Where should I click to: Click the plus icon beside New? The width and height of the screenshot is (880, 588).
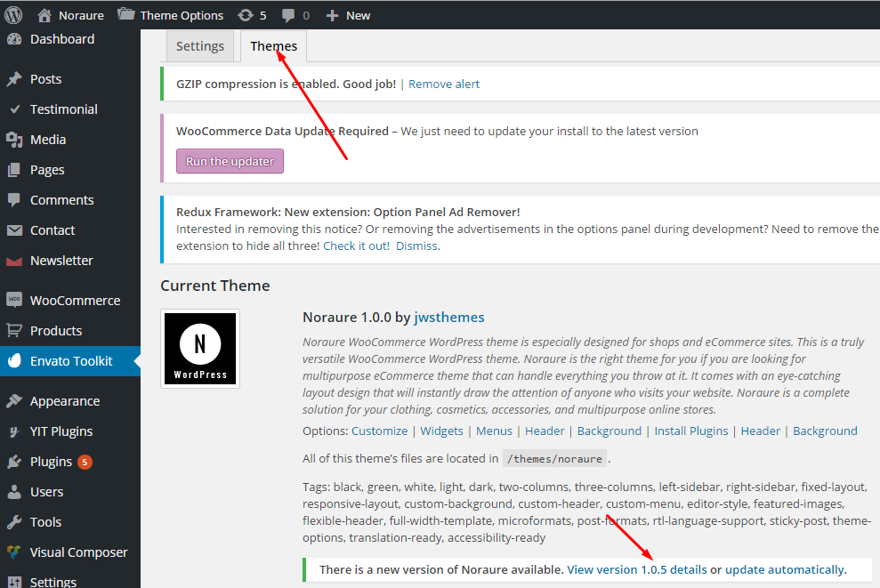pos(332,16)
